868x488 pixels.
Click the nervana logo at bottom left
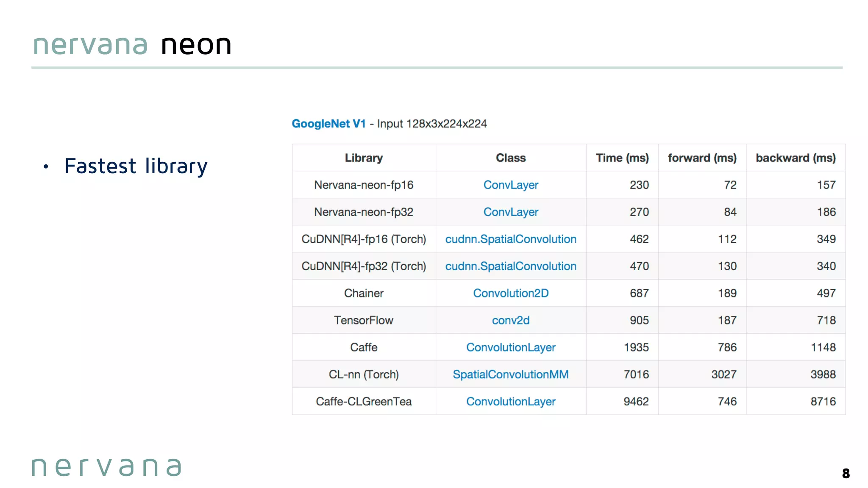click(x=107, y=467)
